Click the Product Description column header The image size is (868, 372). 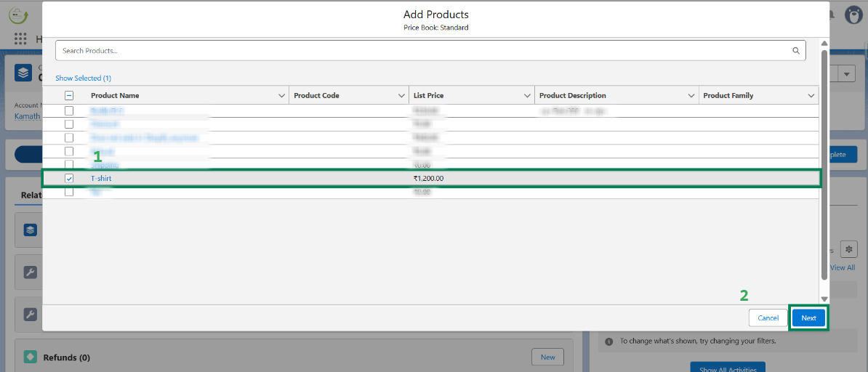tap(572, 96)
